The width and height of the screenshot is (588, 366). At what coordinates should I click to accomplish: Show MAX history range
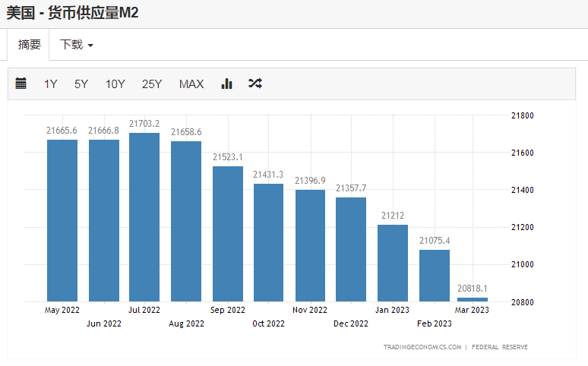pos(191,84)
